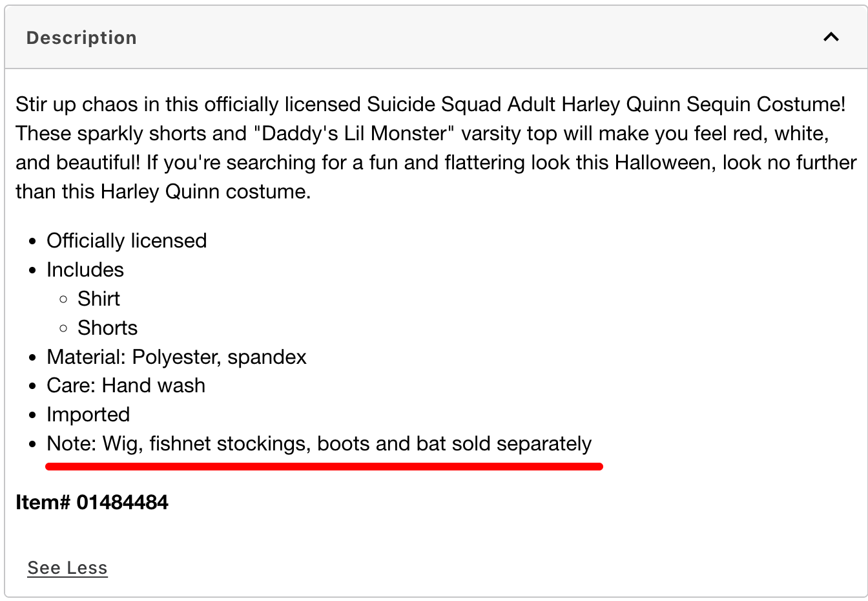Click the See Less link

click(67, 567)
